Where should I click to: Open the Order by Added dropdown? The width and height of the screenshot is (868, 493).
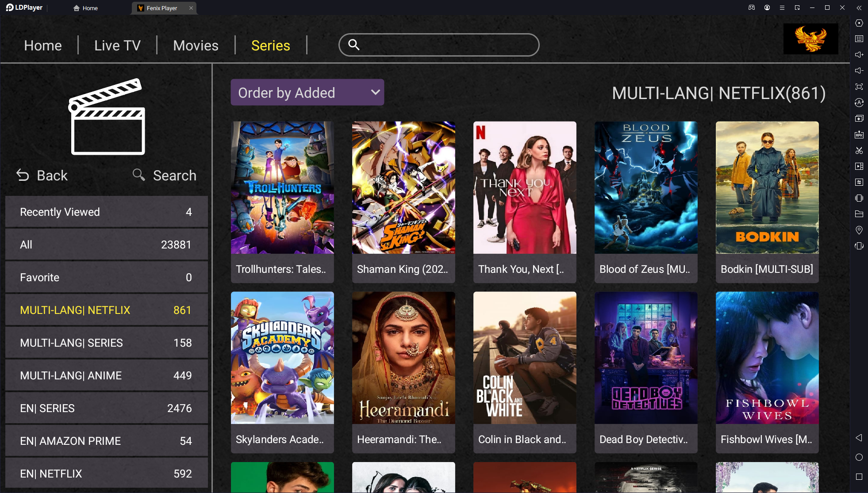307,92
